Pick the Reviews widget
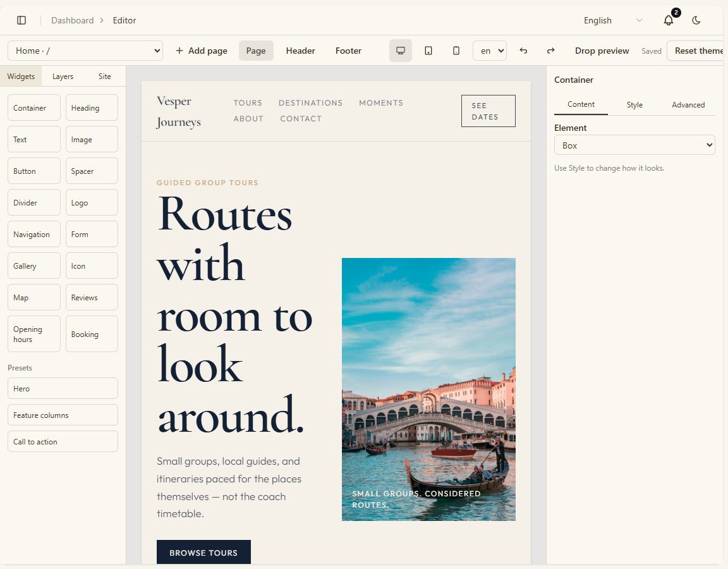The height and width of the screenshot is (569, 728). [x=92, y=297]
